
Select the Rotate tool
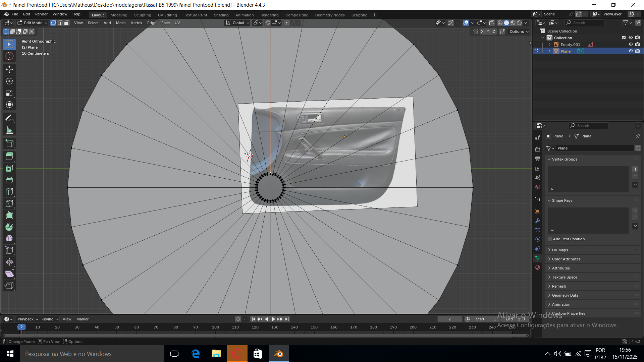[x=9, y=81]
